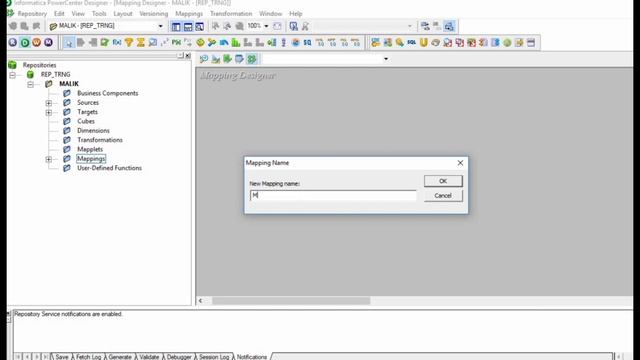Open the Mapplet Designer tool icon
The width and height of the screenshot is (640, 360).
(239, 59)
